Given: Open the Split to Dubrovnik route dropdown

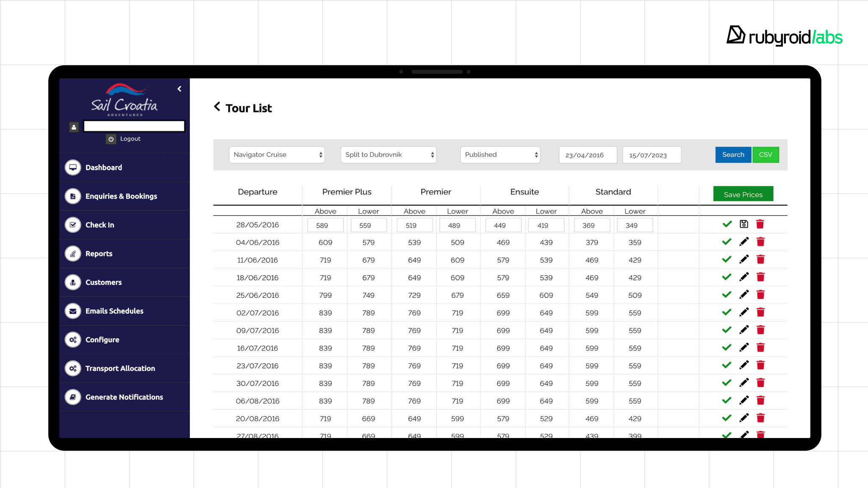Looking at the screenshot, I should pyautogui.click(x=388, y=155).
